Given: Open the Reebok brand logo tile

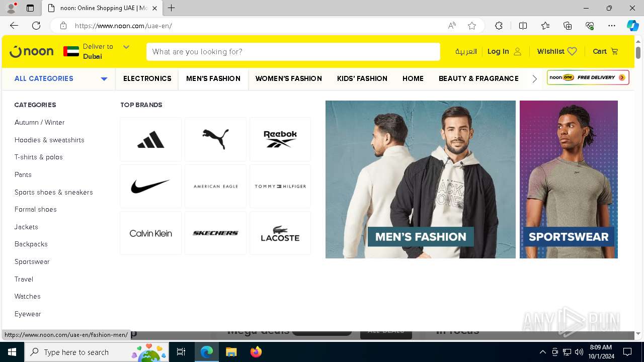Looking at the screenshot, I should tap(280, 139).
